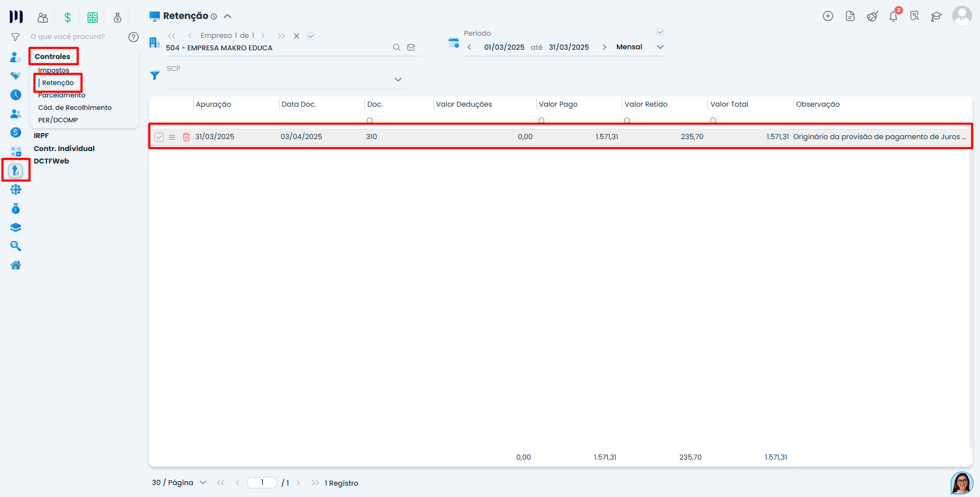The width and height of the screenshot is (980, 497).
Task: Open Parcelamento in the Controles menu
Action: click(62, 95)
